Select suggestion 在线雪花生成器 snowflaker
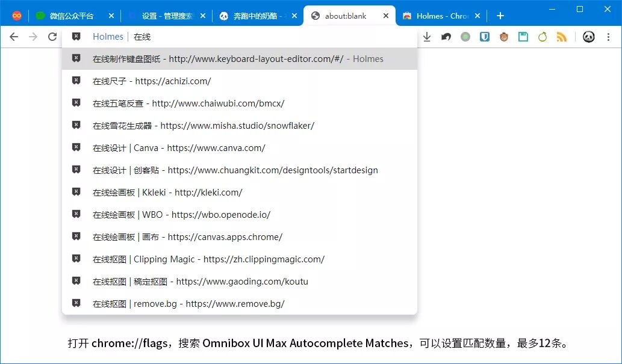Screen dimensions: 622x364 (240, 125)
